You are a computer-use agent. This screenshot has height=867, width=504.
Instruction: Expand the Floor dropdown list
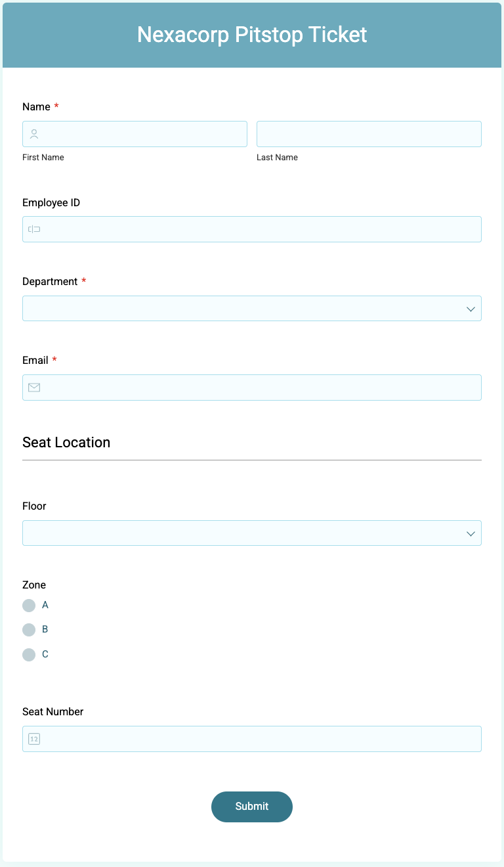pyautogui.click(x=243, y=533)
